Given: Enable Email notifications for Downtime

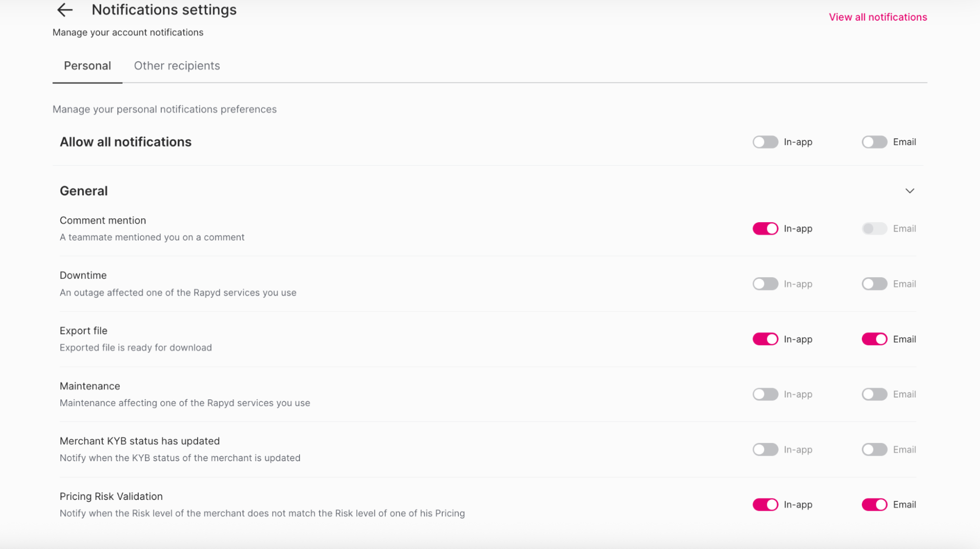Looking at the screenshot, I should coord(874,284).
